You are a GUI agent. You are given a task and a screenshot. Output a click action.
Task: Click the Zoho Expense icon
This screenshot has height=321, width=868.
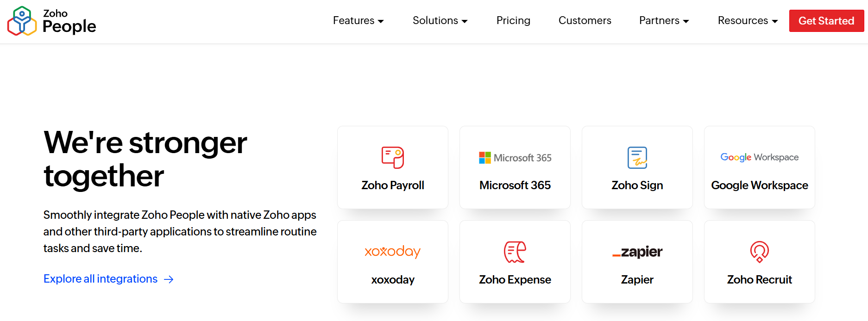[x=515, y=252]
